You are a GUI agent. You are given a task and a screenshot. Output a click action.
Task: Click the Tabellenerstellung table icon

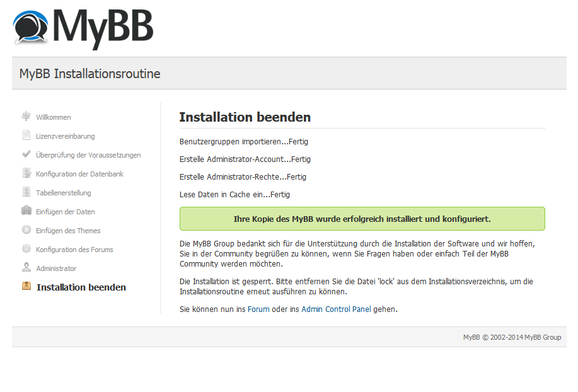point(26,192)
